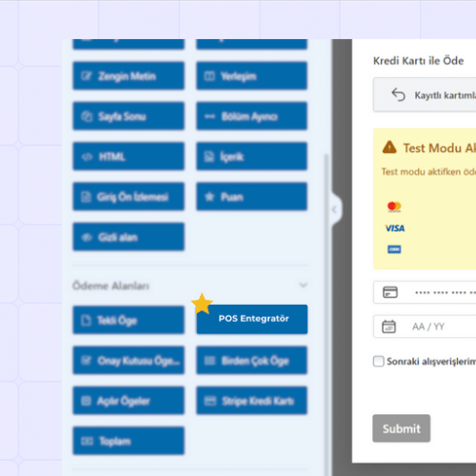
Task: Click the Test Modu warning icon
Action: pyautogui.click(x=389, y=148)
